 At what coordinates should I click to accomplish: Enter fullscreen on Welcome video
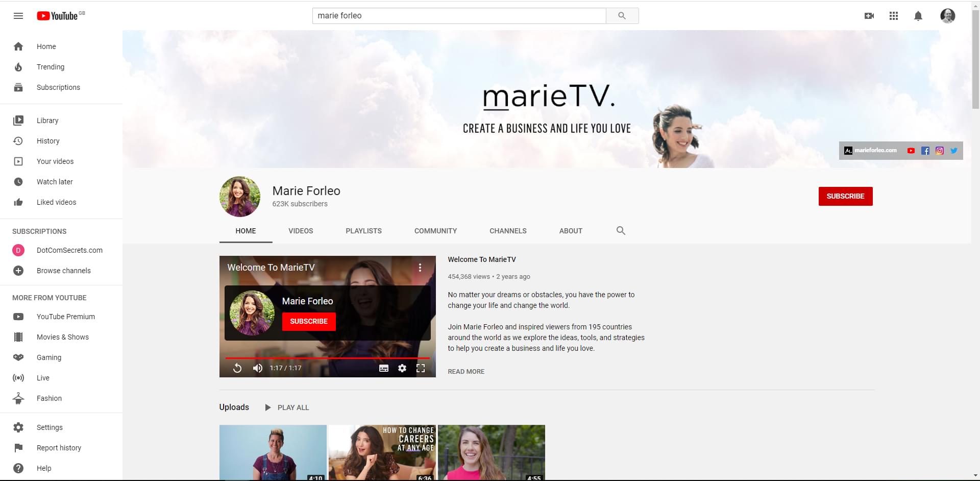tap(421, 368)
